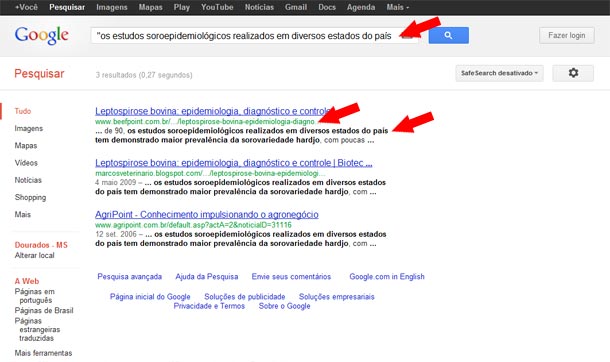Click the www.agripoint.com.br green URL

coord(193,225)
